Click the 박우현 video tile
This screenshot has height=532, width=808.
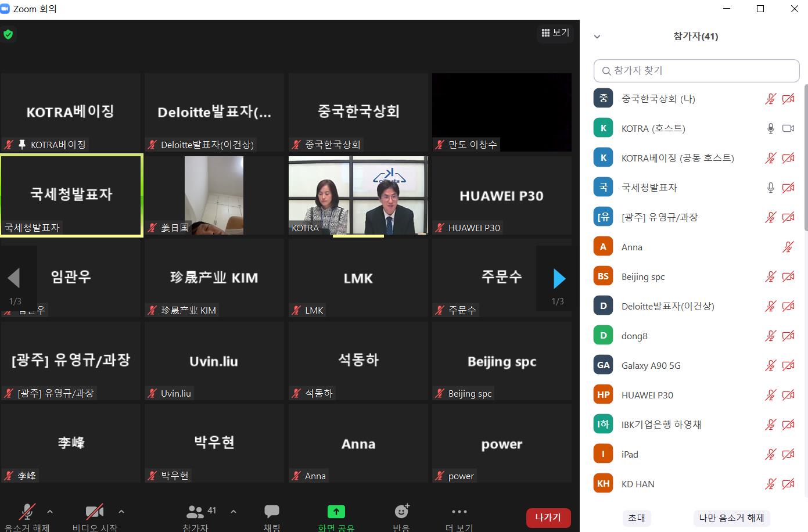point(214,444)
